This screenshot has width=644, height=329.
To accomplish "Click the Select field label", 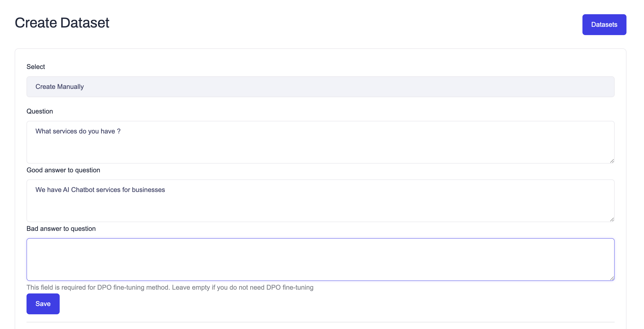I will [36, 67].
